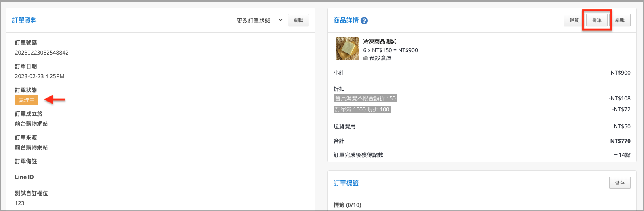Select the subtotal value NT$900
The height and width of the screenshot is (211, 644).
tap(621, 73)
